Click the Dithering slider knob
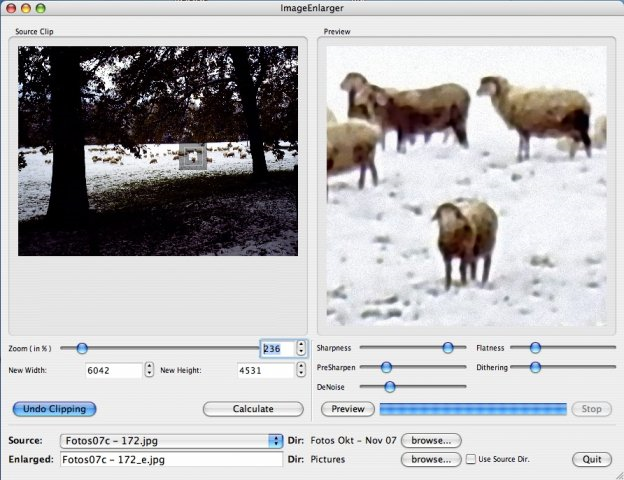Screen dimensions: 624x480 coord(535,367)
